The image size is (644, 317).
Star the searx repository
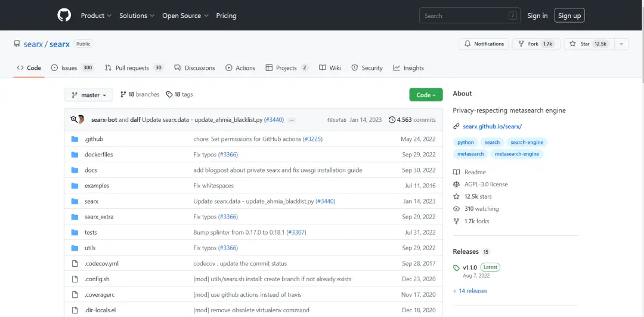(x=587, y=44)
